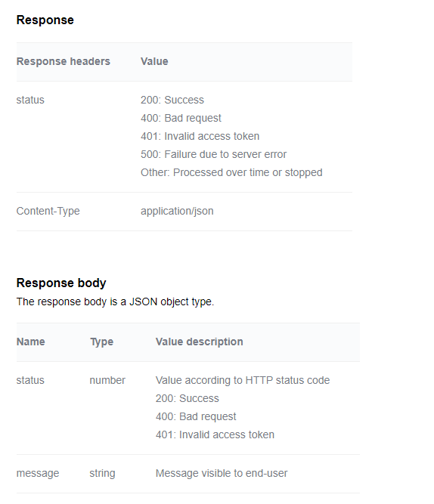434x504 pixels.
Task: Click the Value column header
Action: tap(154, 61)
